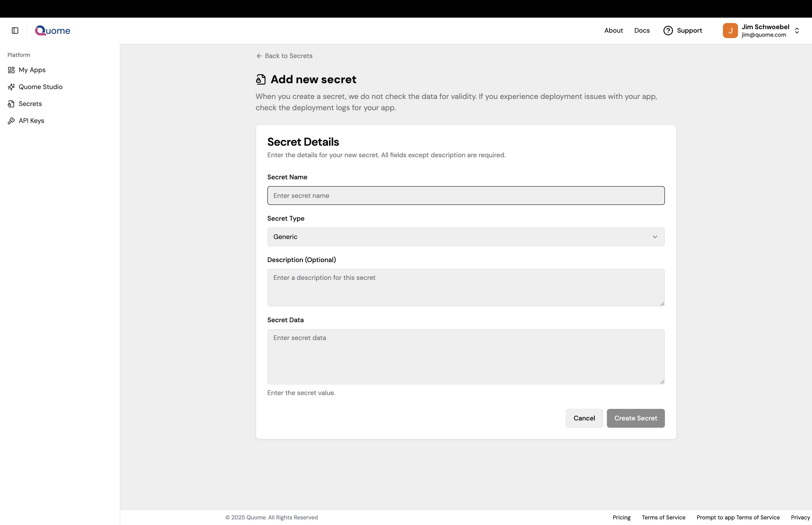Select Secrets in the sidebar
The image size is (812, 525).
[x=30, y=104]
